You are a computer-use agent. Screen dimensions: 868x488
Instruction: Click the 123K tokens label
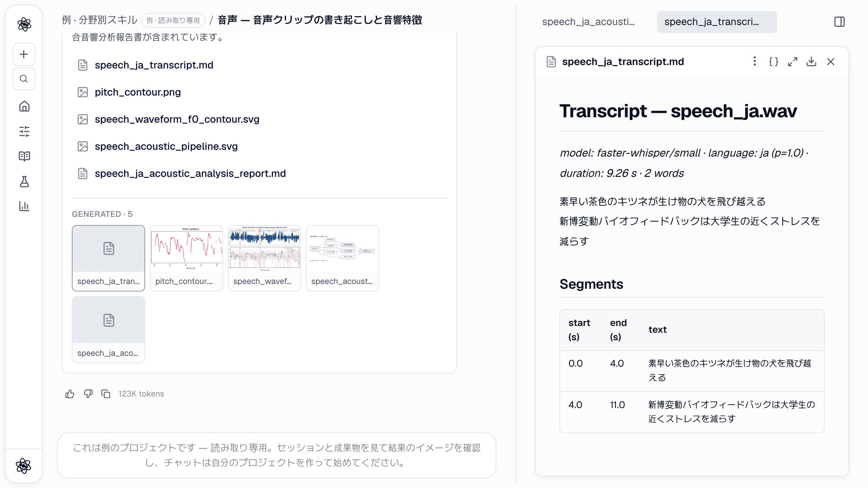pos(141,394)
